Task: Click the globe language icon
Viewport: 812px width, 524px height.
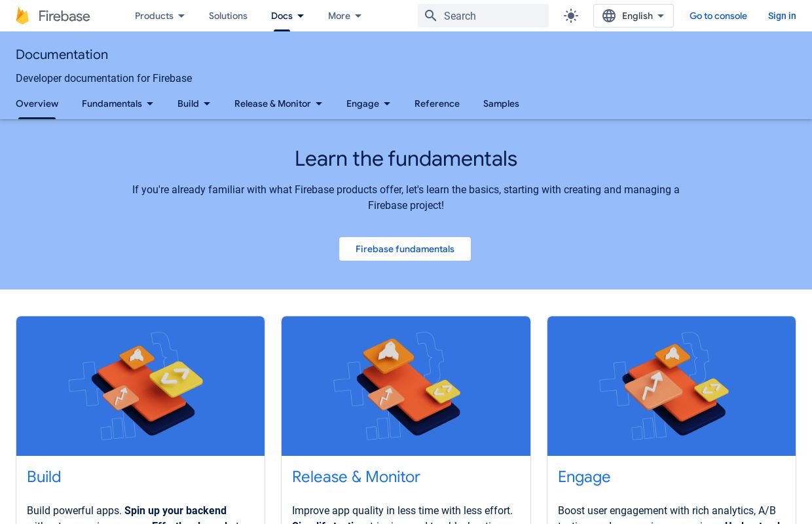Action: pos(609,16)
